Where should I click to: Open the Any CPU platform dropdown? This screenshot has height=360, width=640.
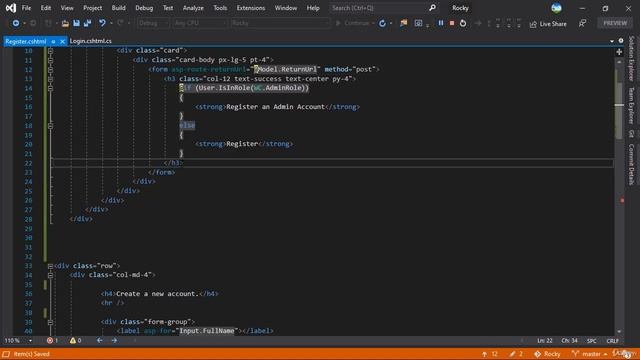[200, 23]
